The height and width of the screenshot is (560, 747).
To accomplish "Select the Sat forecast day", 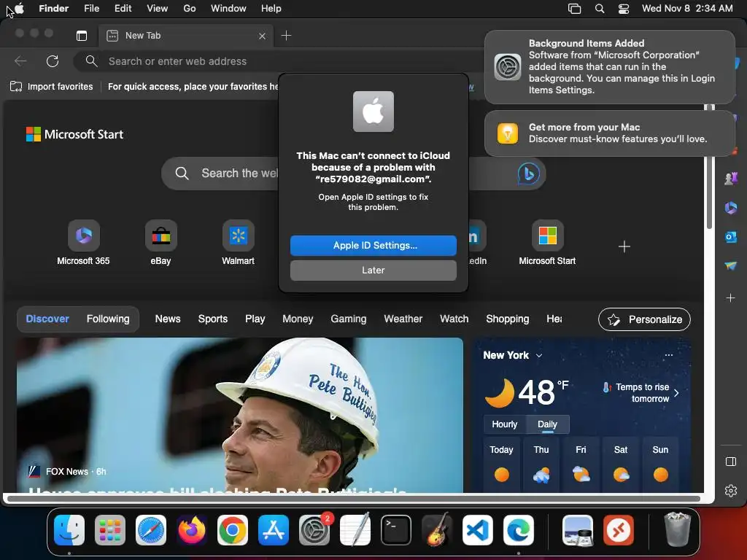I will pyautogui.click(x=621, y=463).
